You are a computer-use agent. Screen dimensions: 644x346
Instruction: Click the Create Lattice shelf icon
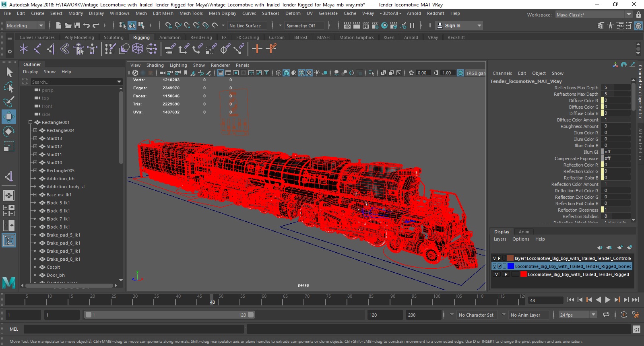[x=138, y=49]
